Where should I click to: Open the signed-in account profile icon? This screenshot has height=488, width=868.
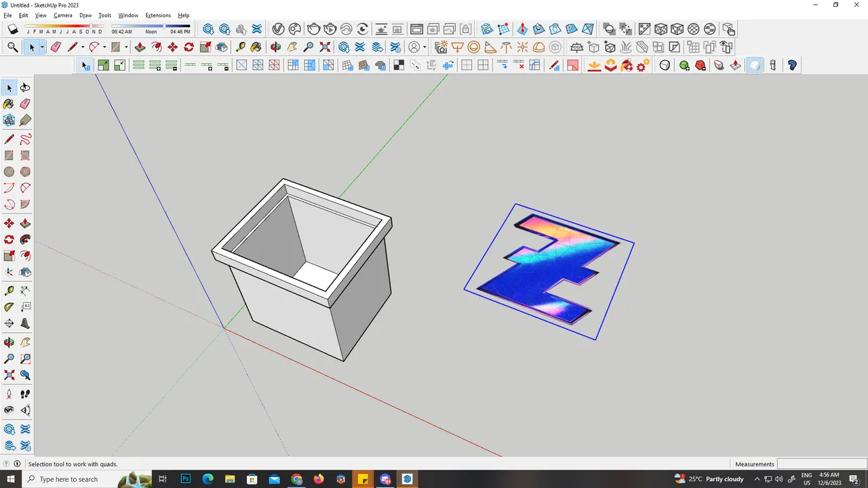(414, 47)
